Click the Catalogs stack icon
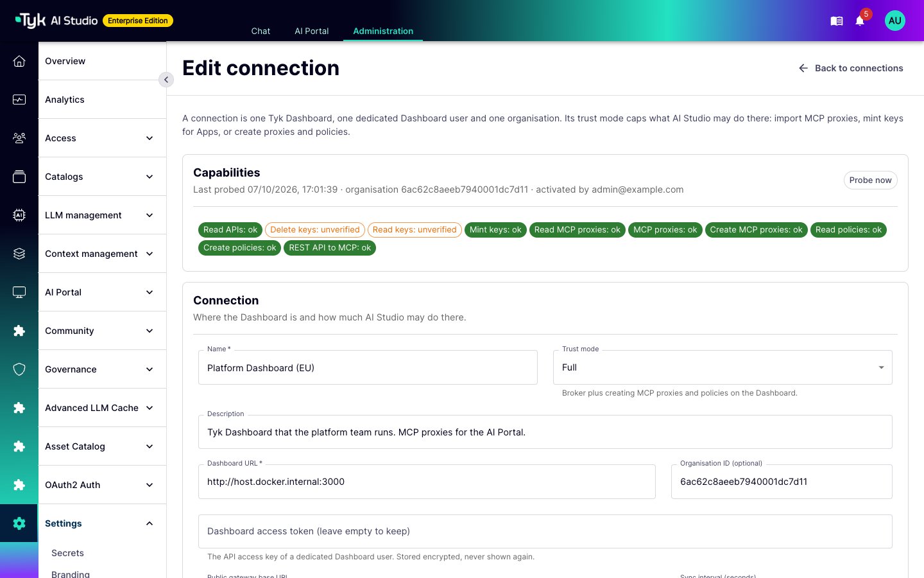Image resolution: width=924 pixels, height=578 pixels. click(x=19, y=177)
